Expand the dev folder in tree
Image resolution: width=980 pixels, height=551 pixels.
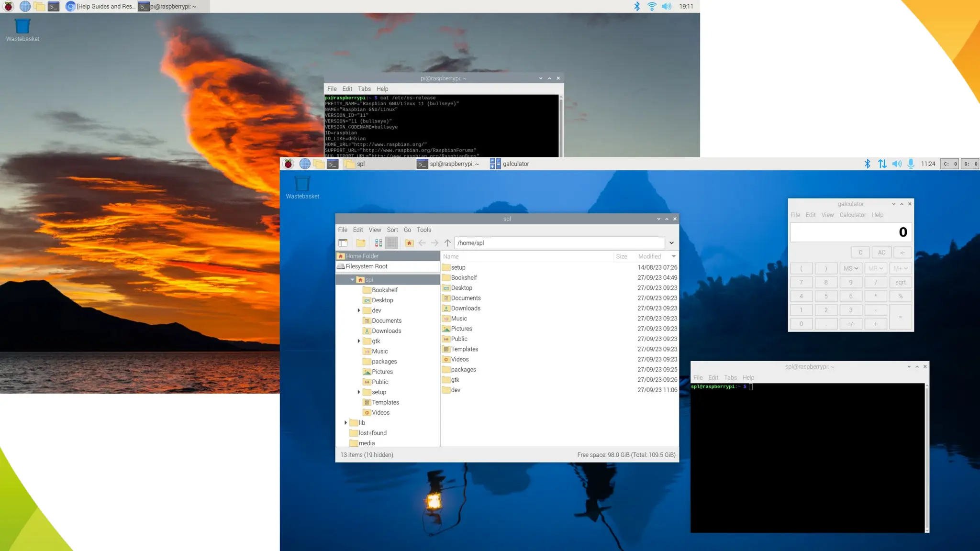click(x=359, y=310)
